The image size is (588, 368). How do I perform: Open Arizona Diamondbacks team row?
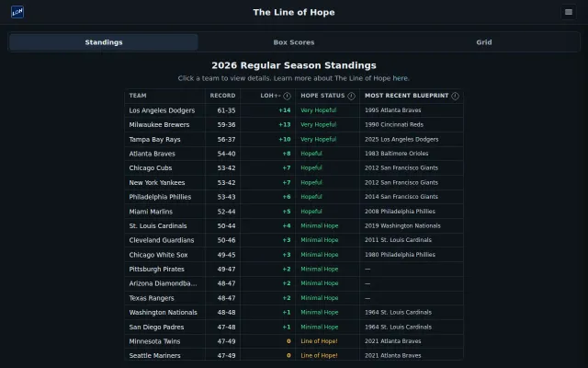[x=294, y=283]
